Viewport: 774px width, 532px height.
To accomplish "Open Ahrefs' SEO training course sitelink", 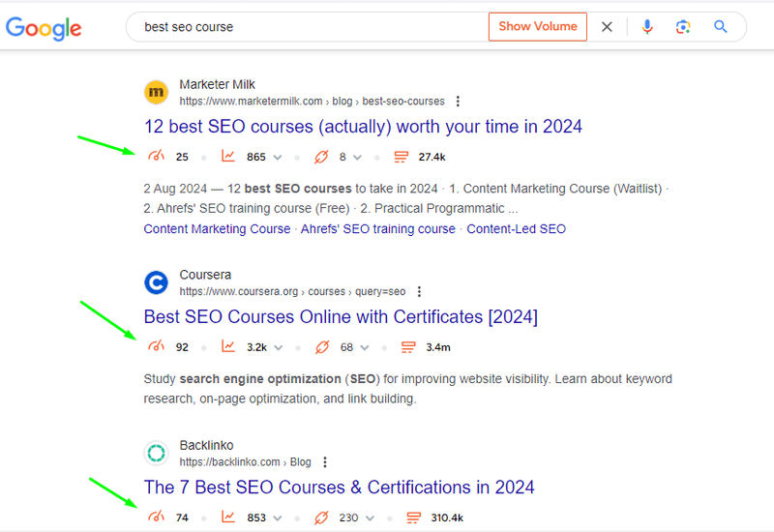I will [x=378, y=229].
